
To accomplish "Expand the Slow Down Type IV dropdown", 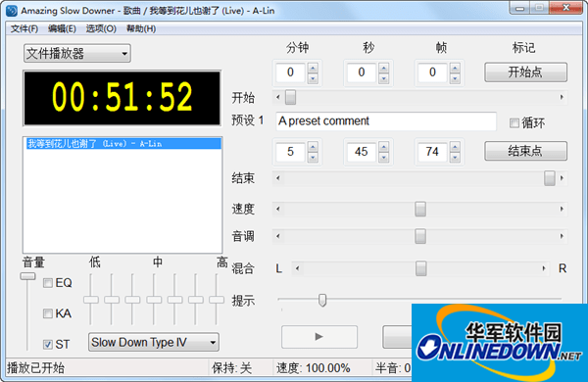I will pyautogui.click(x=154, y=342).
